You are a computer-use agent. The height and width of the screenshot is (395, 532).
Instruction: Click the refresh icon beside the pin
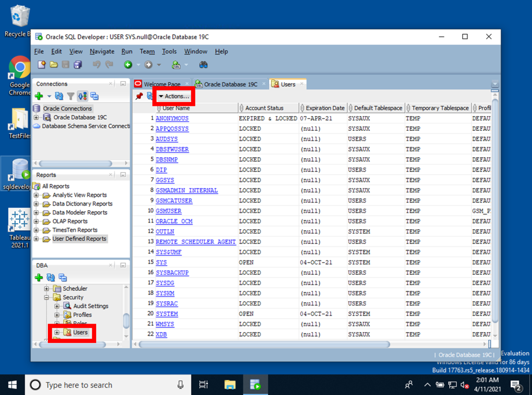point(149,96)
